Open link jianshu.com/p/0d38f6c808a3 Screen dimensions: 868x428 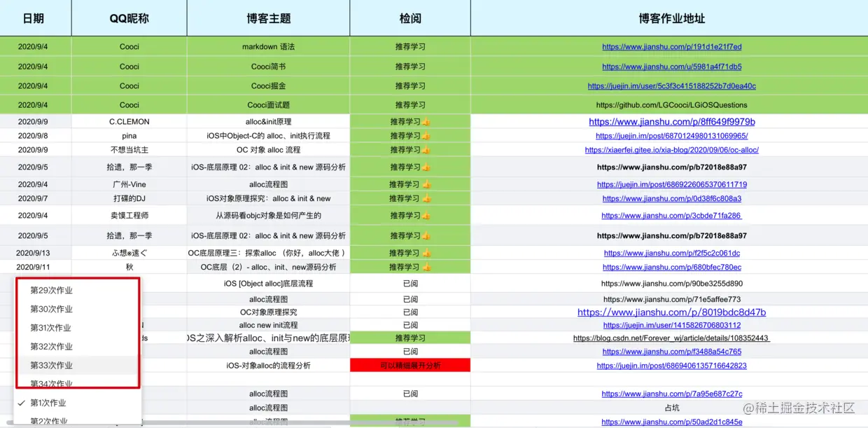[671, 199]
